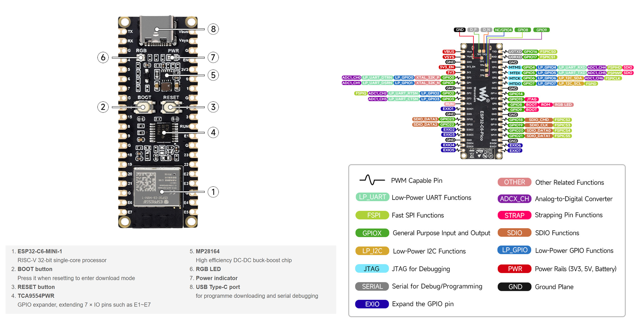Screen dimensions: 644x324
Task: Click the SDIO_DATA3 pin tag
Action: 425,119
